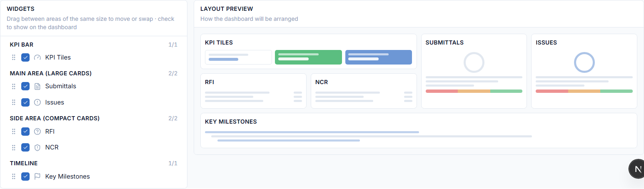Viewport: 644px width, 189px height.
Task: Click the ISSUES preview card
Action: [584, 71]
